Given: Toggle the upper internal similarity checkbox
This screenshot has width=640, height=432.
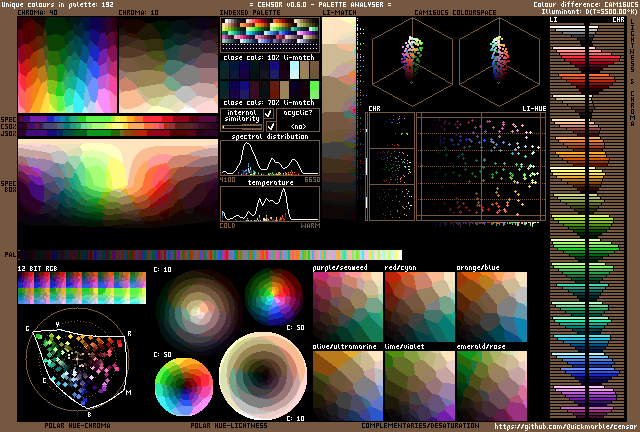Looking at the screenshot, I should click(268, 114).
